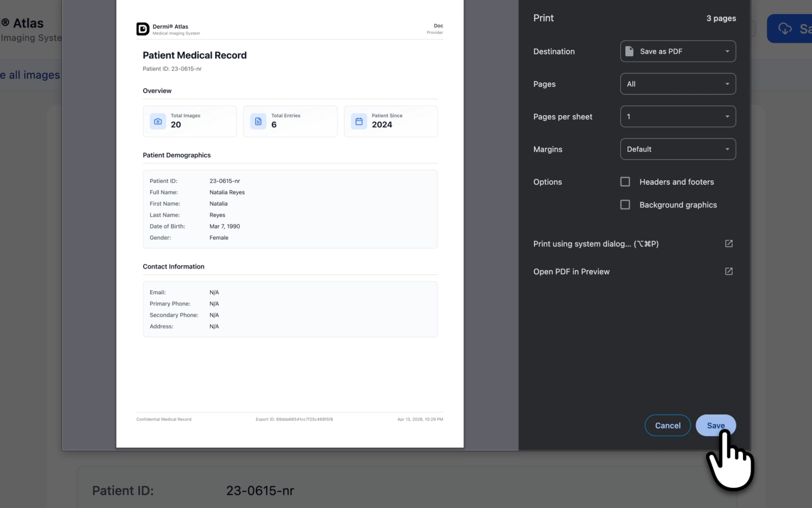This screenshot has width=812, height=508.
Task: Click the Female gender value
Action: (219, 238)
